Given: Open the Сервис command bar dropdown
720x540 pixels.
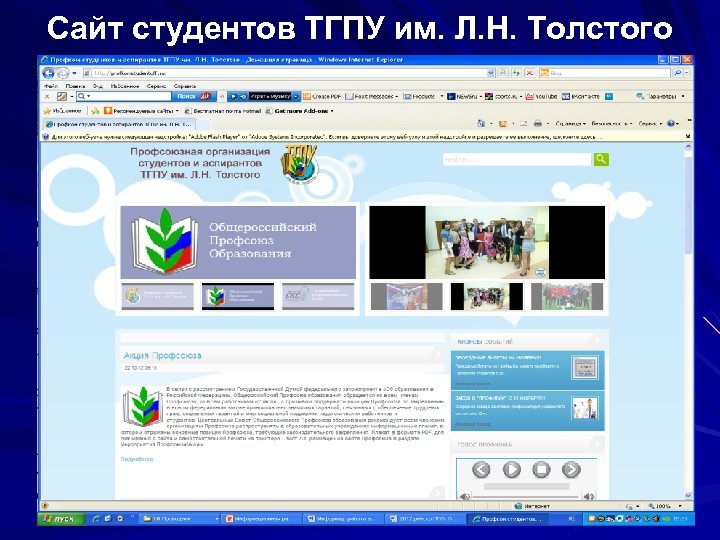Looking at the screenshot, I should pos(650,123).
